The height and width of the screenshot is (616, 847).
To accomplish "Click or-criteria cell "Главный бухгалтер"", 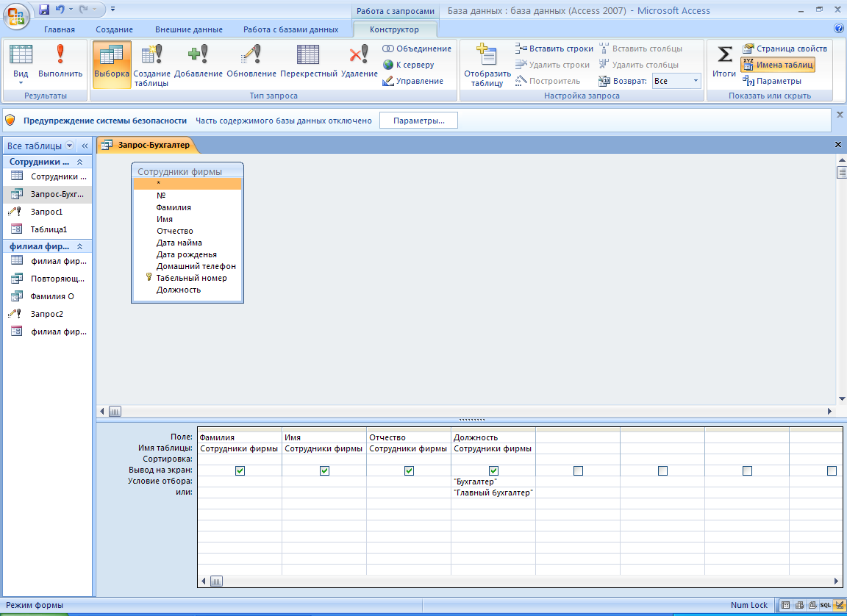I will point(493,493).
